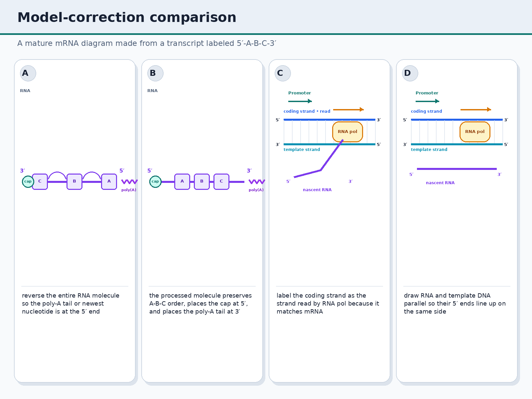
Task: Select the option A circle badge
Action: 28,73
